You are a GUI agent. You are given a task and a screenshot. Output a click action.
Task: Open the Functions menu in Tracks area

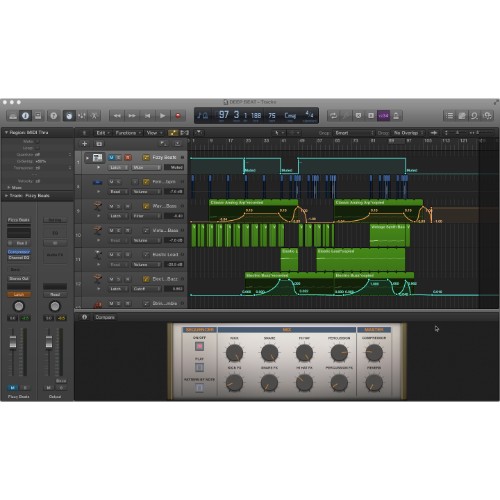point(128,133)
